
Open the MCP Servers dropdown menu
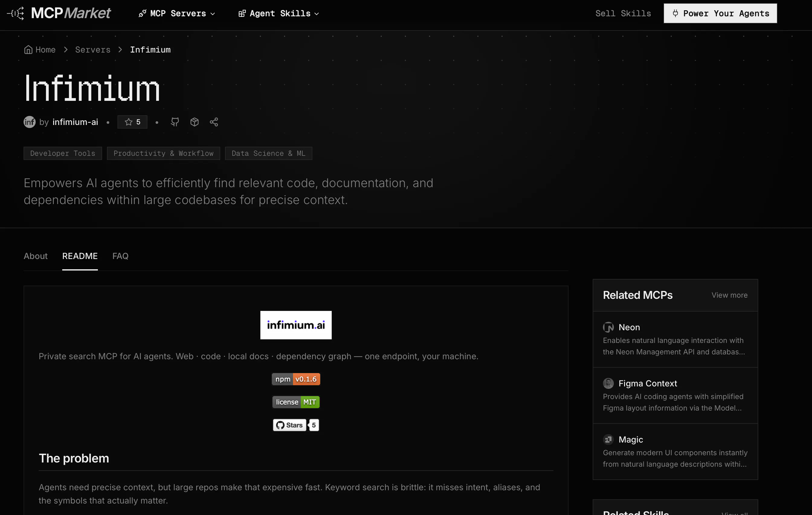pos(177,14)
